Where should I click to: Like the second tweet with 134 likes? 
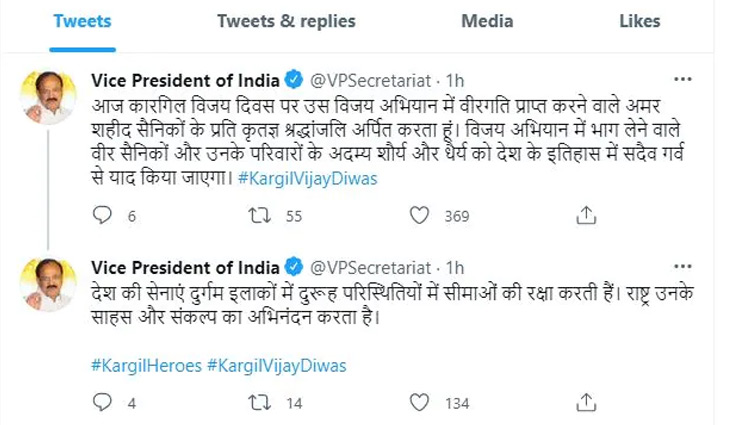(420, 403)
